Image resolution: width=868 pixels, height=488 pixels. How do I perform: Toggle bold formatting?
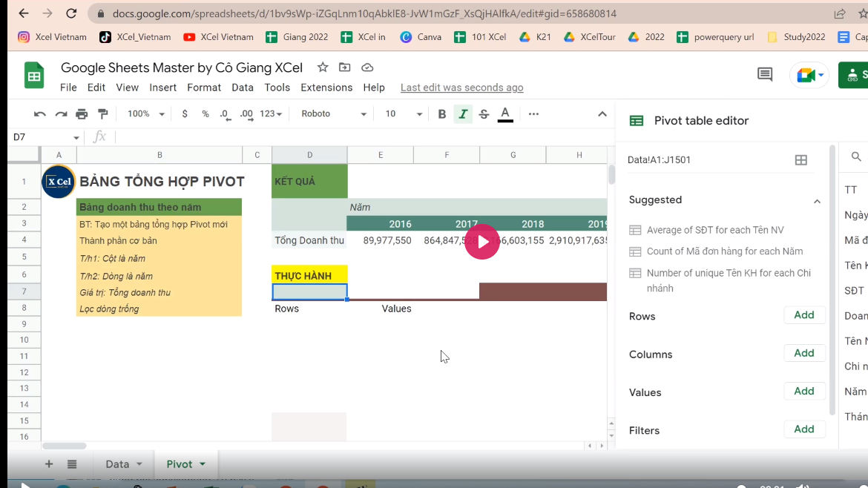coord(441,114)
